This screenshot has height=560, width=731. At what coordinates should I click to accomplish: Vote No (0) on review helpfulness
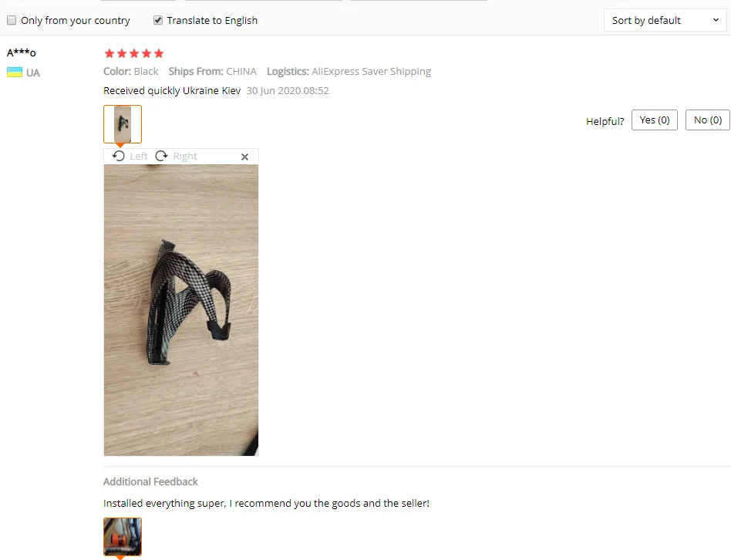pyautogui.click(x=708, y=120)
